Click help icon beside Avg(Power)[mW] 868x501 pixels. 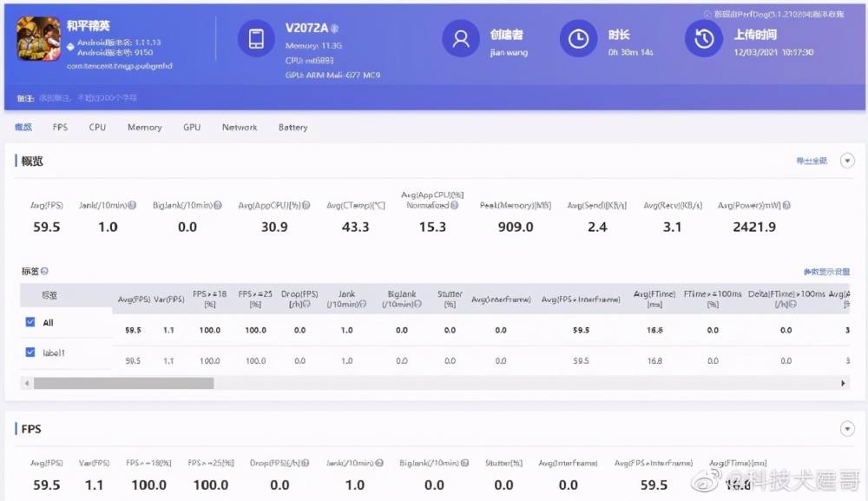point(786,206)
